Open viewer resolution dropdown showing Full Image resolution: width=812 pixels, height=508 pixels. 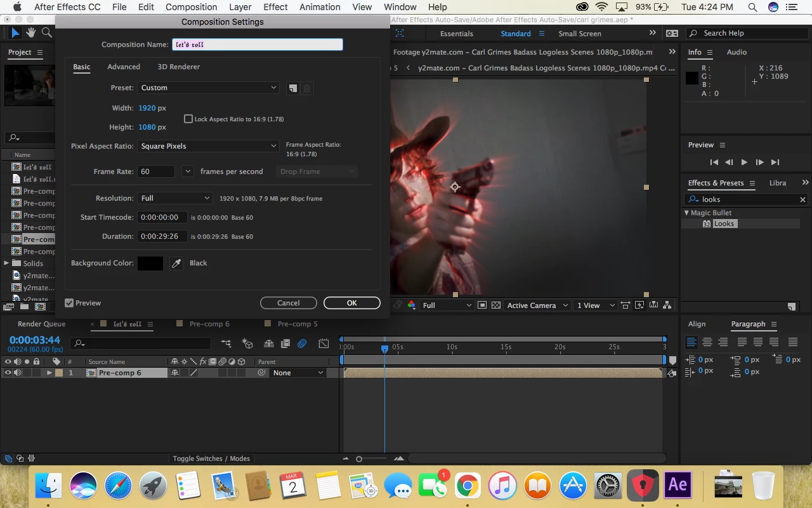click(447, 305)
